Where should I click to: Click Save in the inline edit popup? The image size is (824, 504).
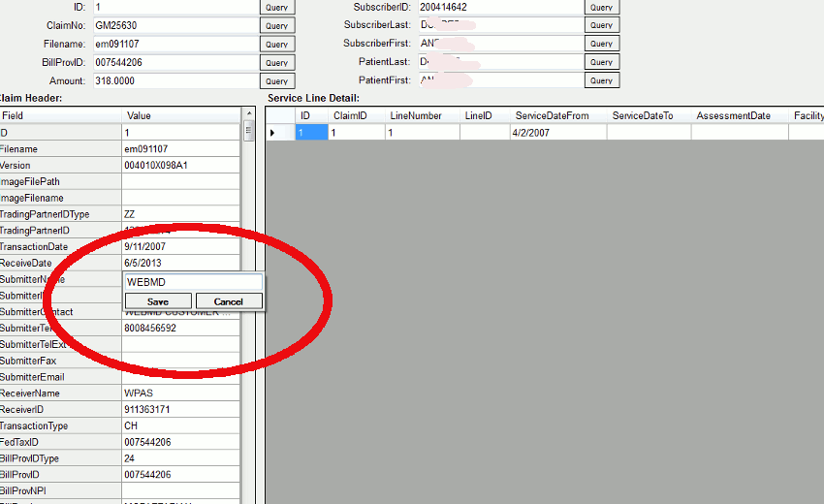point(158,301)
